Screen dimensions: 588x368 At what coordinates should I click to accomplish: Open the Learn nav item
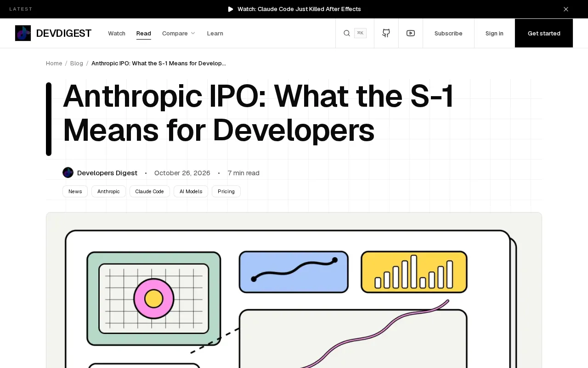tap(215, 33)
